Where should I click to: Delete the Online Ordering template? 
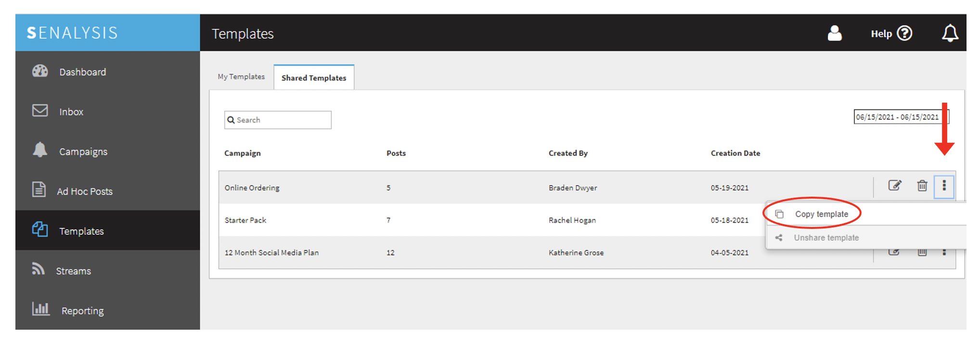922,186
